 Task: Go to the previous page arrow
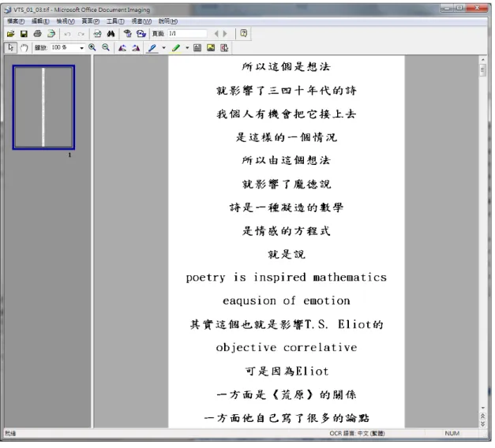[x=216, y=34]
